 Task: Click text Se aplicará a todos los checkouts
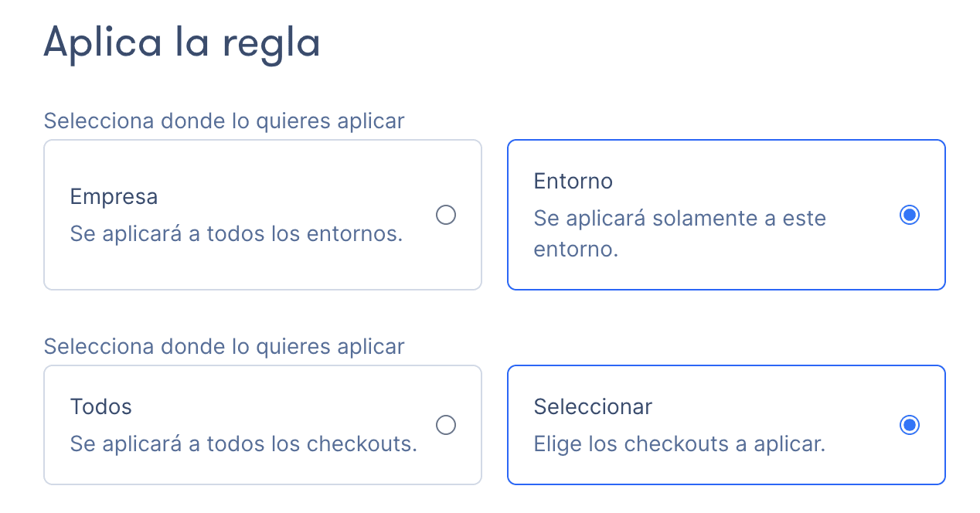coord(243,443)
